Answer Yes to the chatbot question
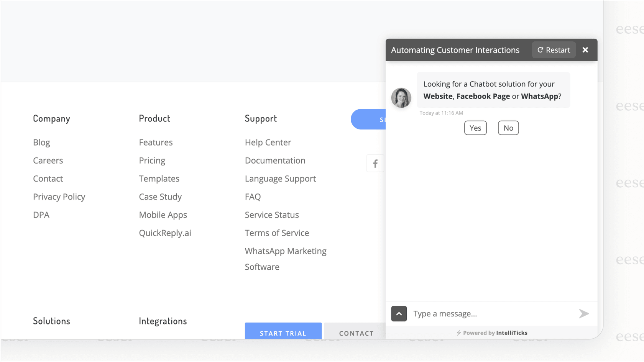This screenshot has width=644, height=362. pos(475,128)
